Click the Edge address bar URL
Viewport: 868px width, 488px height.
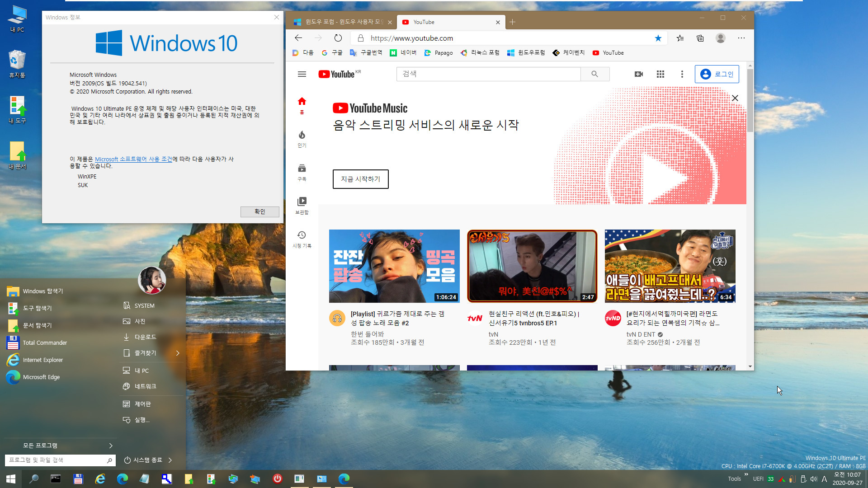[412, 38]
